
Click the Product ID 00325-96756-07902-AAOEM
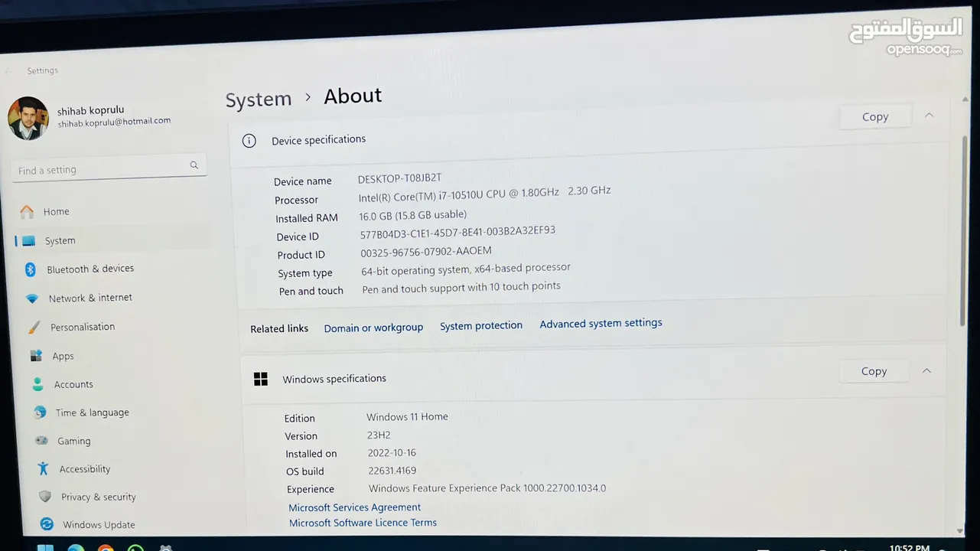[426, 251]
